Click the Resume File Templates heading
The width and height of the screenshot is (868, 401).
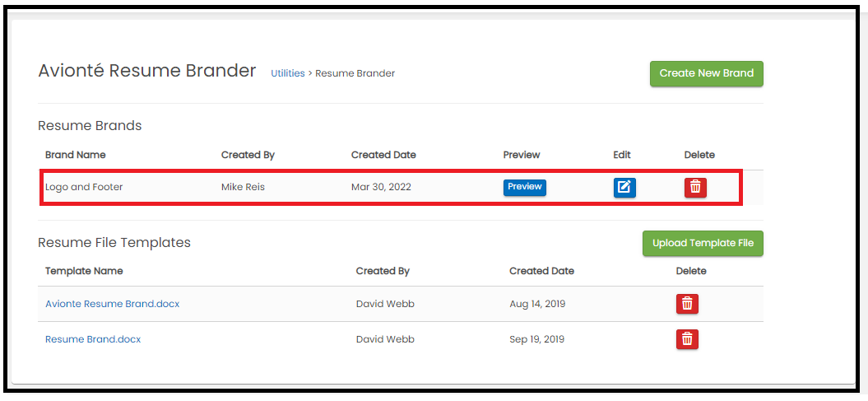(x=114, y=243)
